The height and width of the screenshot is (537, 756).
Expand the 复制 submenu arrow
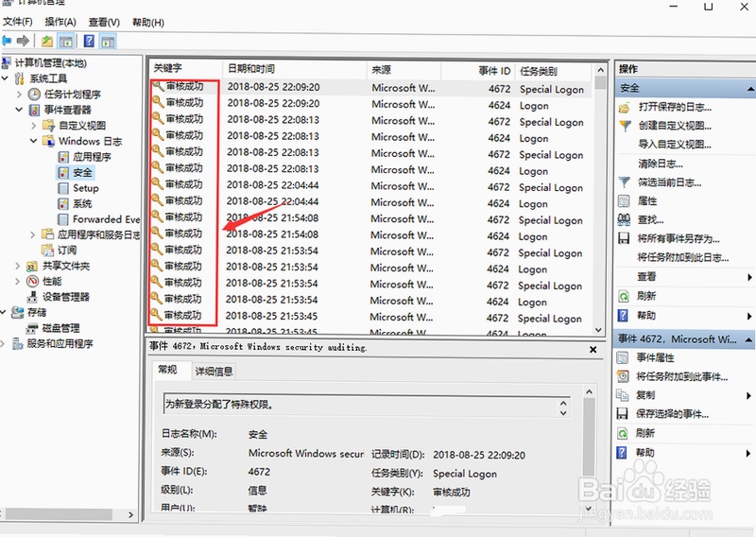tap(748, 395)
